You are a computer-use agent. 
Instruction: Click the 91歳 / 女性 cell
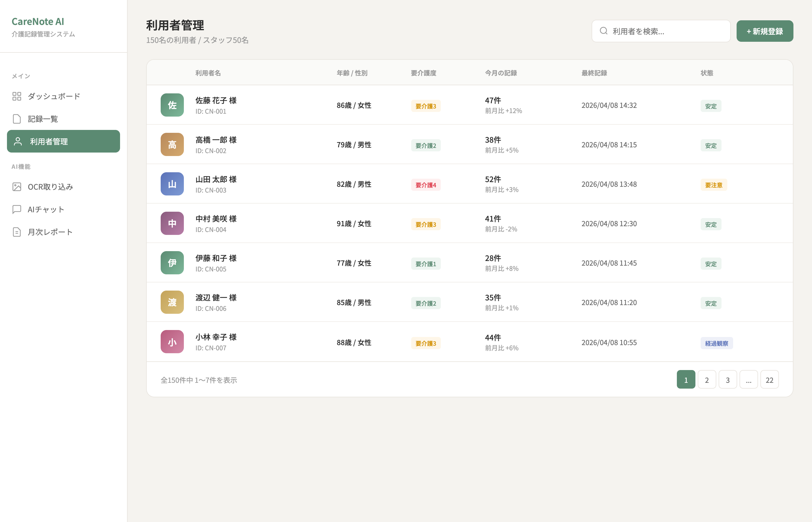pyautogui.click(x=354, y=224)
